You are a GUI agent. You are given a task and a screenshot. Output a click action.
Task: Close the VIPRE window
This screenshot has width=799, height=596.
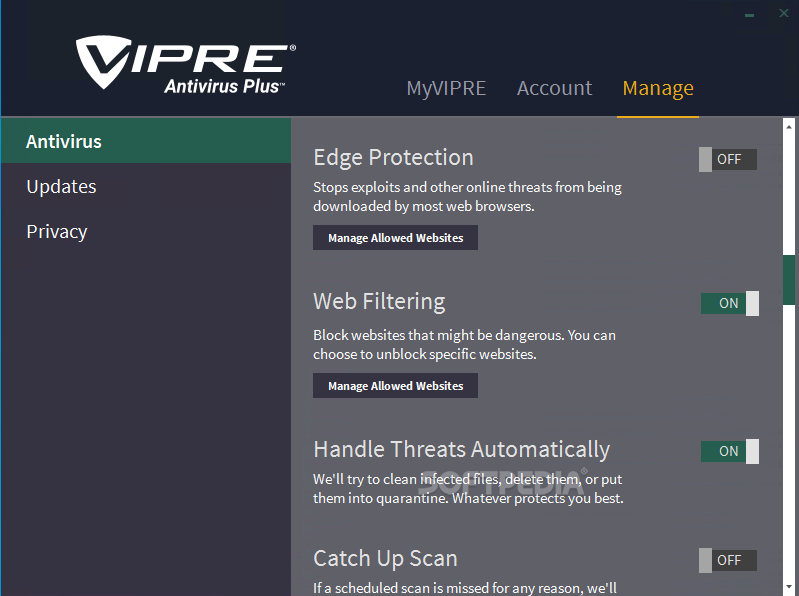click(x=784, y=14)
